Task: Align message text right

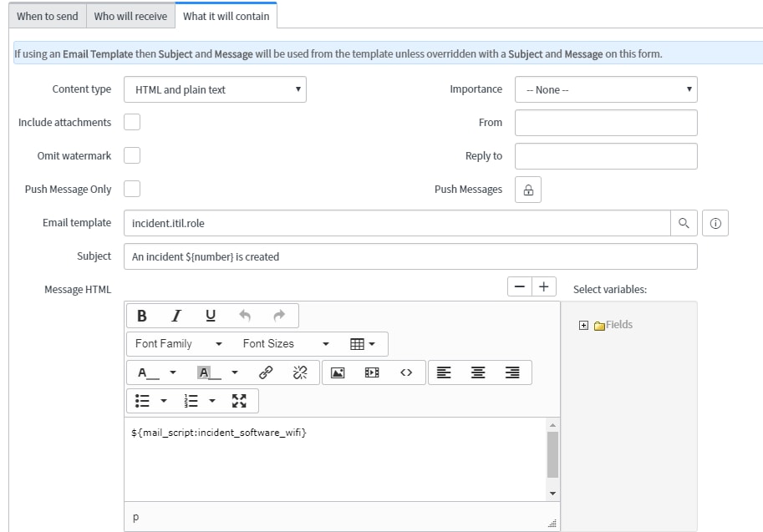Action: pyautogui.click(x=512, y=373)
